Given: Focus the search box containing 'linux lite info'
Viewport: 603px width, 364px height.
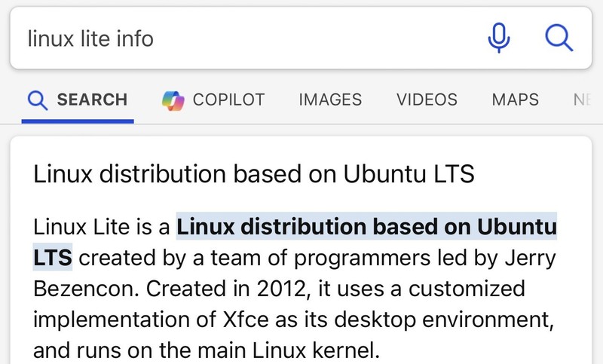Looking at the screenshot, I should (x=301, y=38).
